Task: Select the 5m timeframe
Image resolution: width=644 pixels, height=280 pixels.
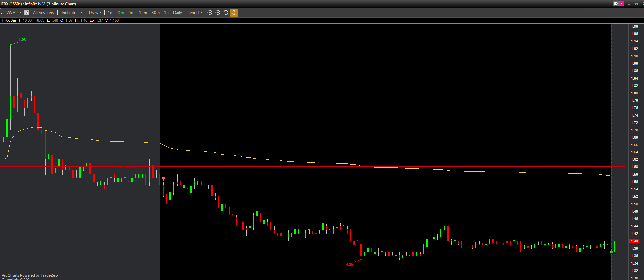Action: [x=131, y=13]
